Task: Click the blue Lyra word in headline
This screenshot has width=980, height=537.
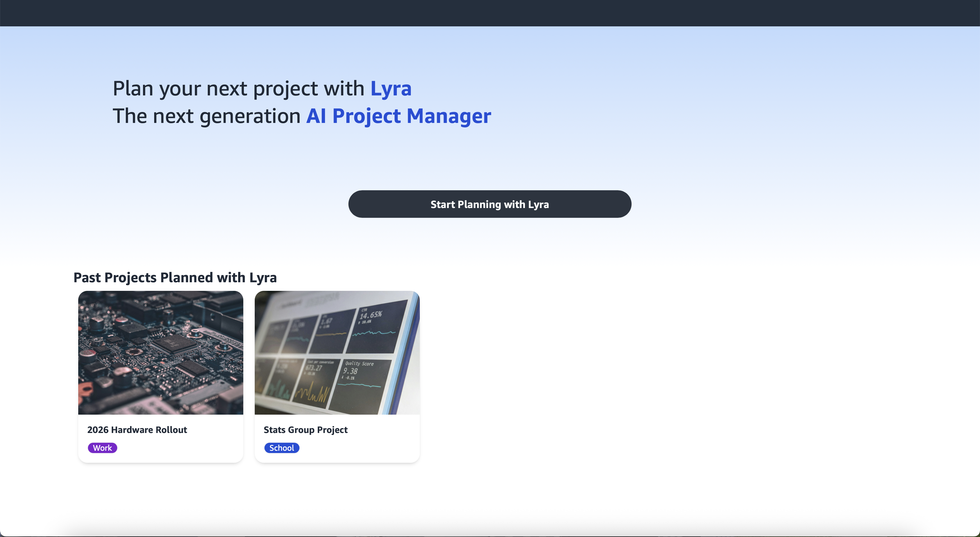Action: pos(391,89)
